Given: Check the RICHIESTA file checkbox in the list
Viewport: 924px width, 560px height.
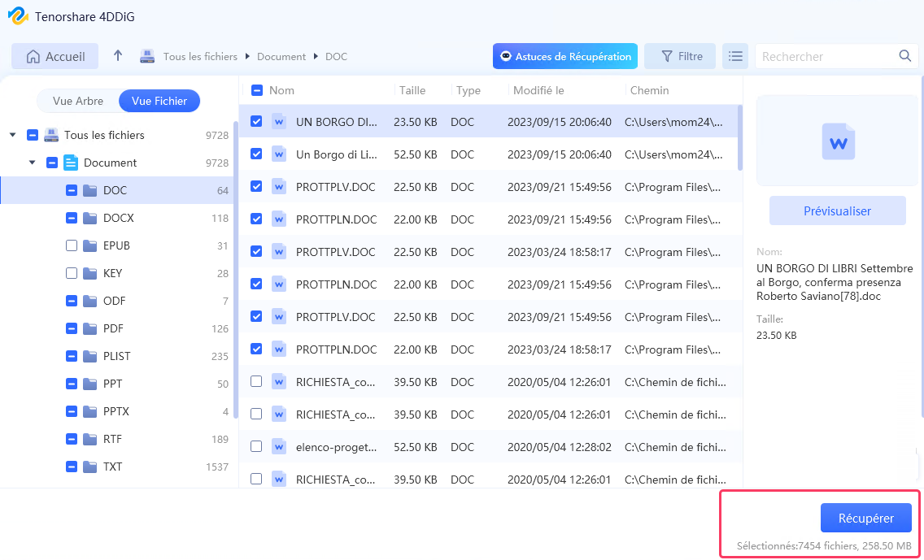Looking at the screenshot, I should [257, 382].
